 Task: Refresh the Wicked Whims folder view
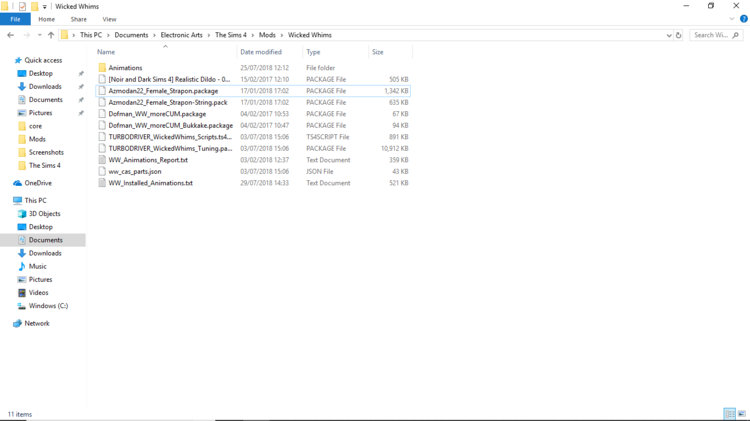[678, 35]
